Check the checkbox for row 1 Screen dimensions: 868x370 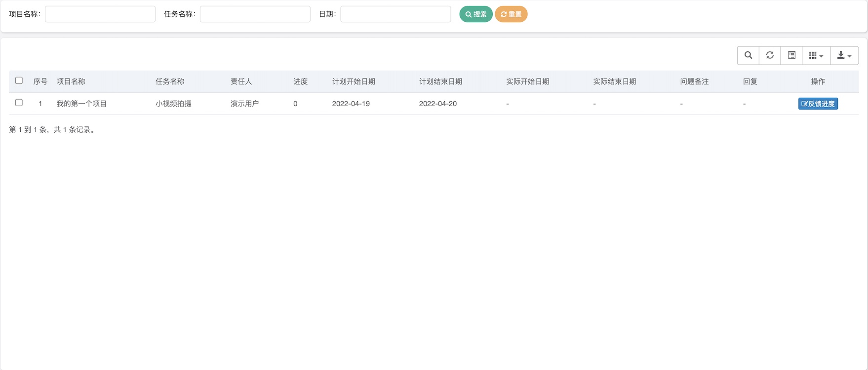click(x=19, y=103)
